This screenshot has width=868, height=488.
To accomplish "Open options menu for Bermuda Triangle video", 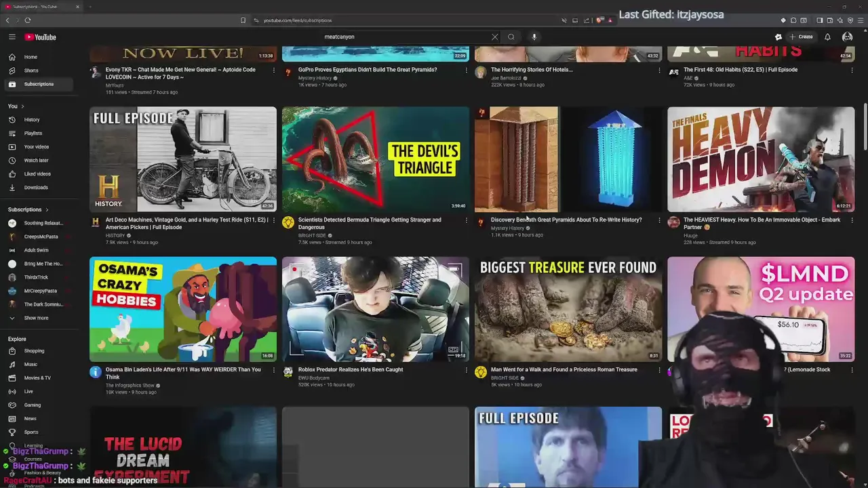I will (467, 220).
